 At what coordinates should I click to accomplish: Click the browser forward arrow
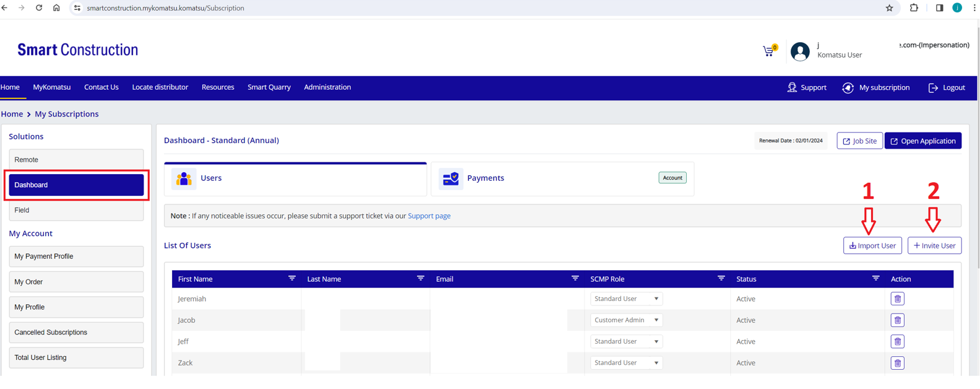pyautogui.click(x=22, y=8)
